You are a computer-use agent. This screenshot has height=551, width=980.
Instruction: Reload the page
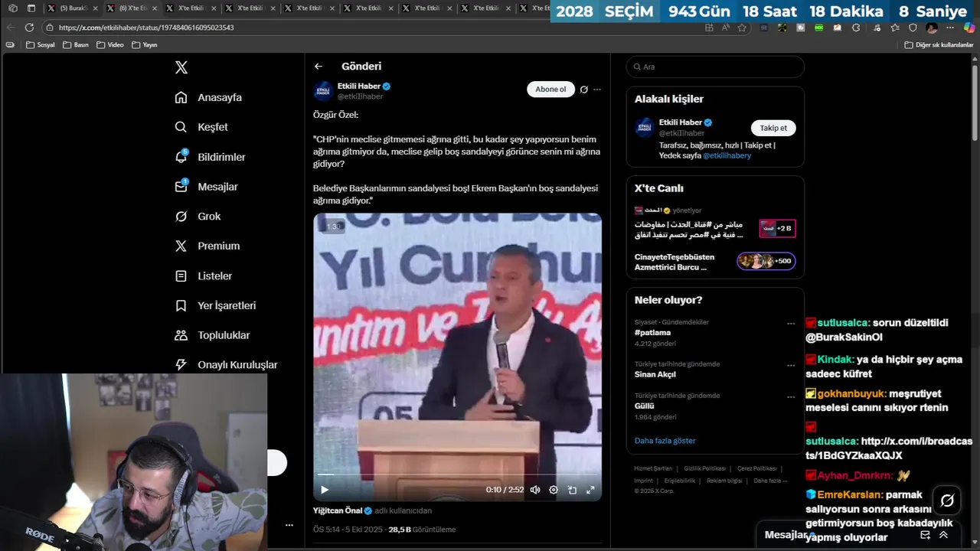coord(29,28)
